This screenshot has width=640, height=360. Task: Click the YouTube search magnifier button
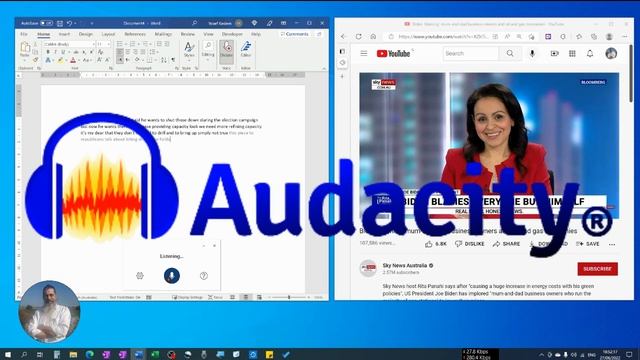point(510,53)
